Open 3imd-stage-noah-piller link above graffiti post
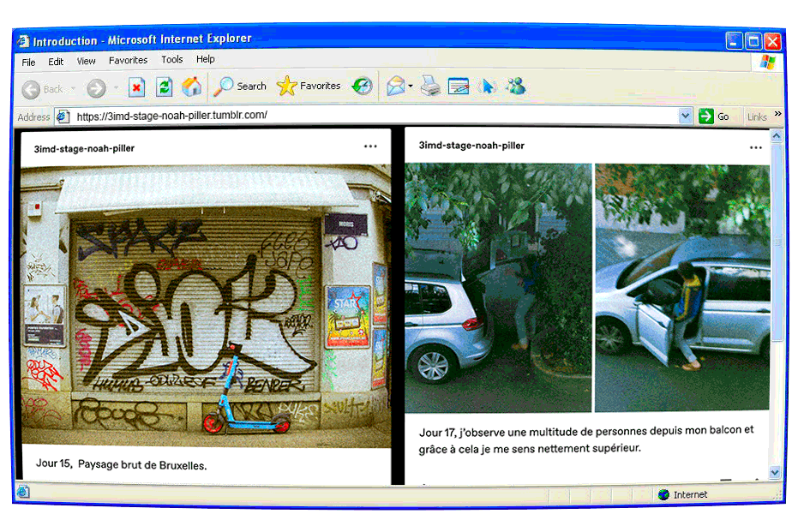Viewport: 798px width, 532px height. (84, 148)
